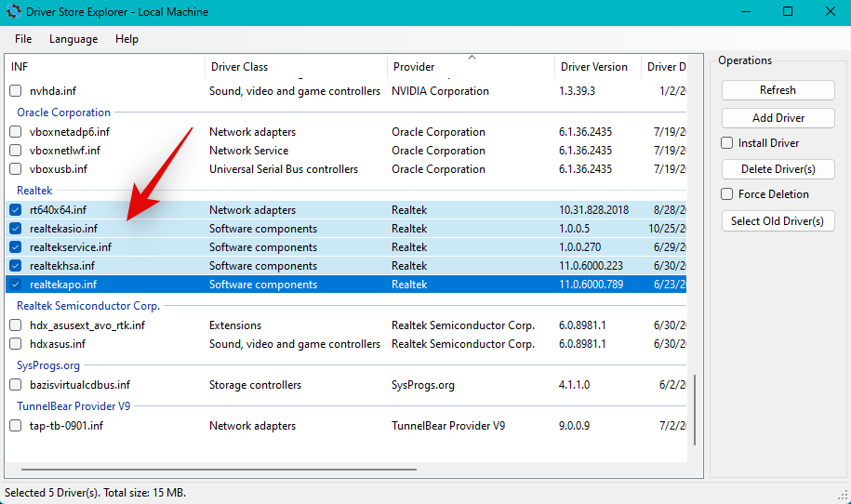The image size is (851, 504).
Task: Enable the Force Deletion checkbox
Action: click(x=727, y=194)
